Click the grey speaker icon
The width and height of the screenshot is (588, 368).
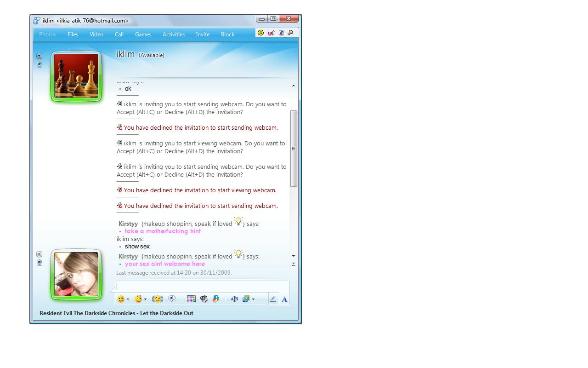[x=204, y=299]
